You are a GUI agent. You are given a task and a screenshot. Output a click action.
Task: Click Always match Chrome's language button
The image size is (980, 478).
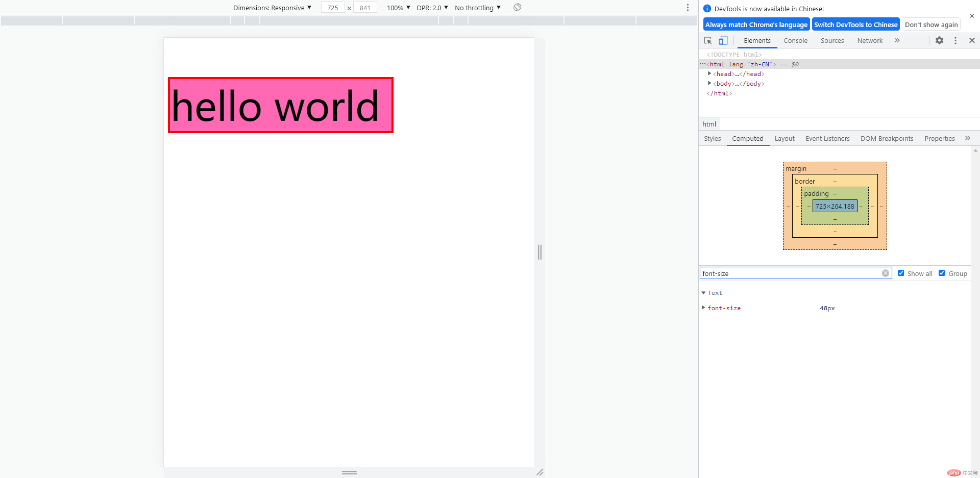click(x=756, y=24)
